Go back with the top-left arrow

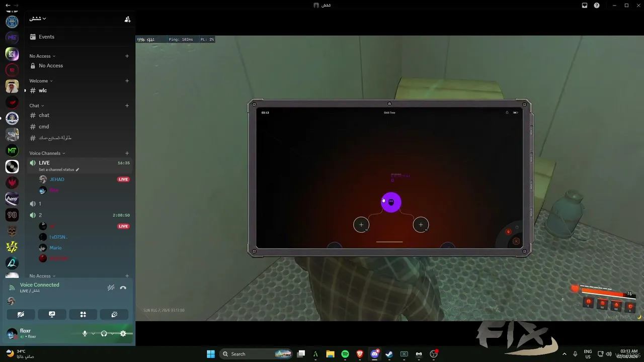pyautogui.click(x=8, y=5)
